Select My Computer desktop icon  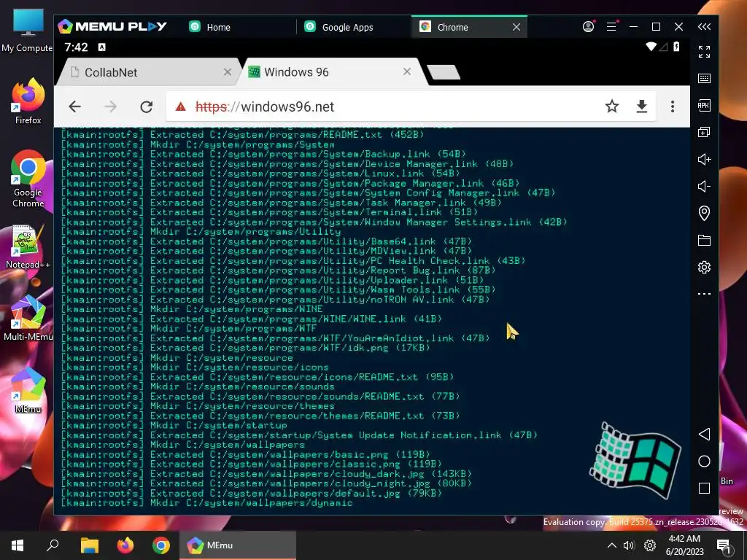tap(28, 31)
